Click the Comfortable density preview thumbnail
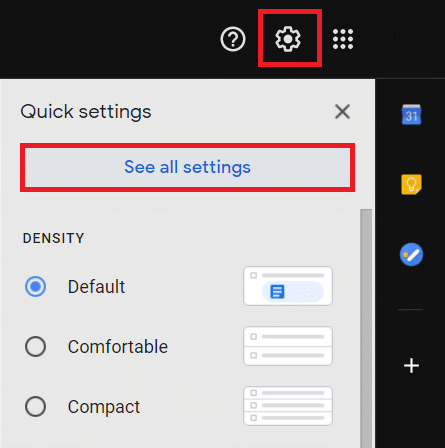 click(x=288, y=346)
